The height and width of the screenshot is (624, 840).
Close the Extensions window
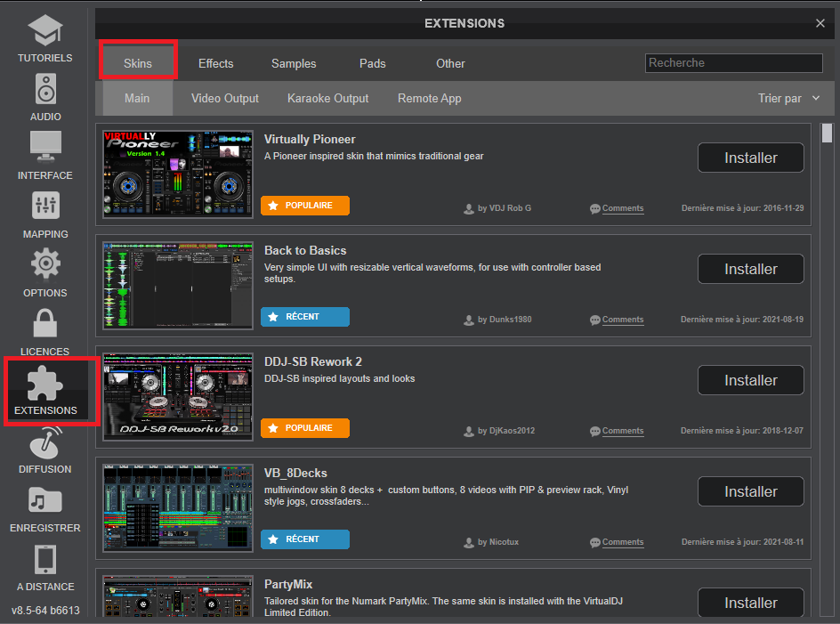pos(820,23)
